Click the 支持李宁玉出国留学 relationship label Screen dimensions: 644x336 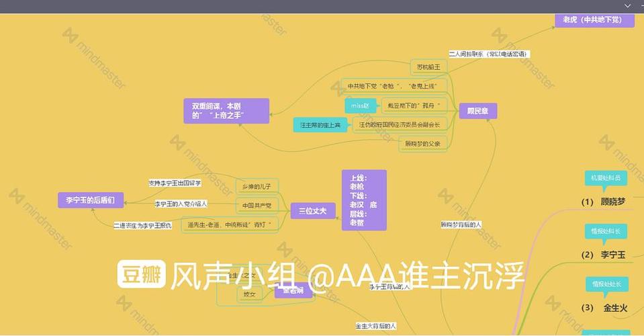point(175,183)
